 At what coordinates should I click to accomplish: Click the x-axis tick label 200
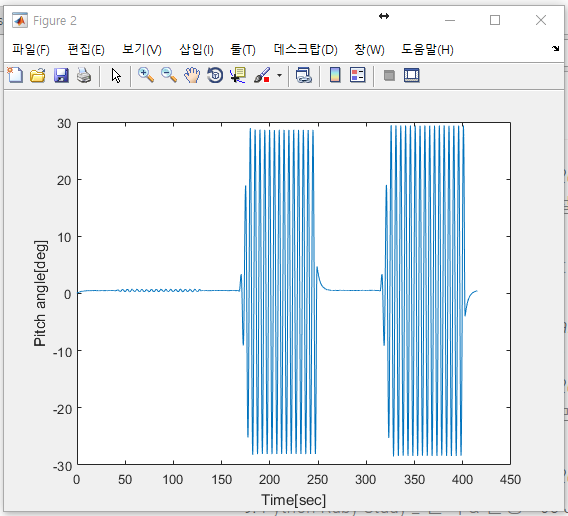coord(269,480)
